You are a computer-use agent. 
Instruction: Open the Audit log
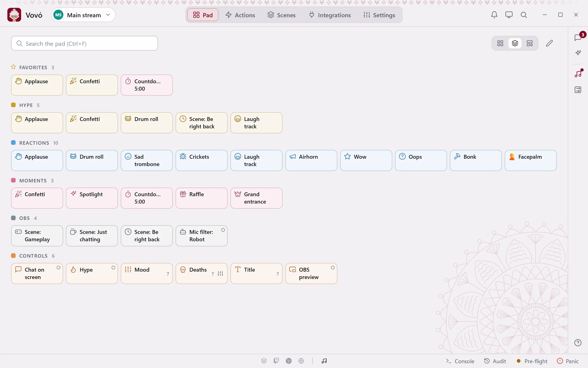(x=495, y=361)
